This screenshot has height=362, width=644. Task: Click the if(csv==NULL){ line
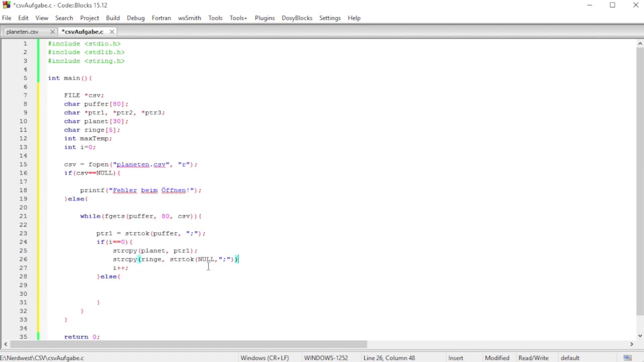92,173
